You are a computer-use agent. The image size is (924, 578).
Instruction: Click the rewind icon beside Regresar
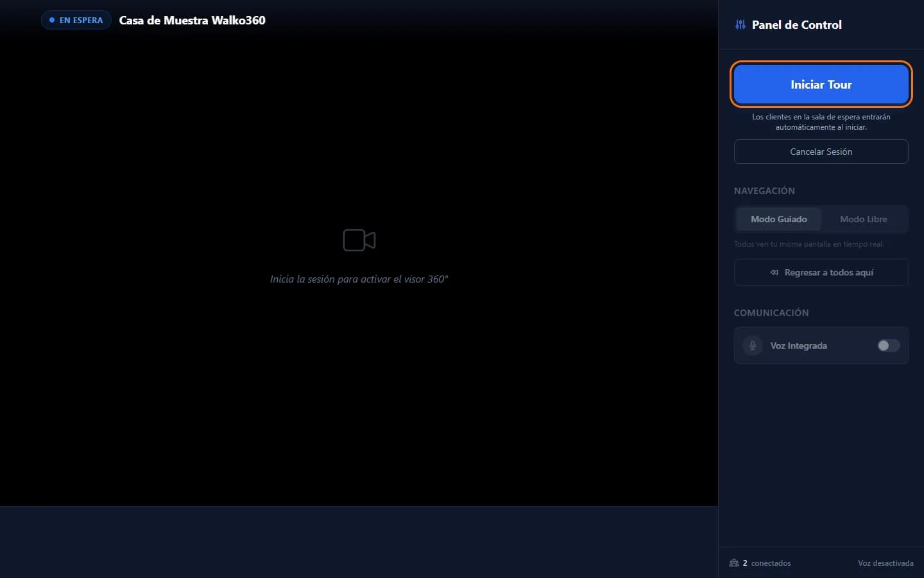click(774, 272)
